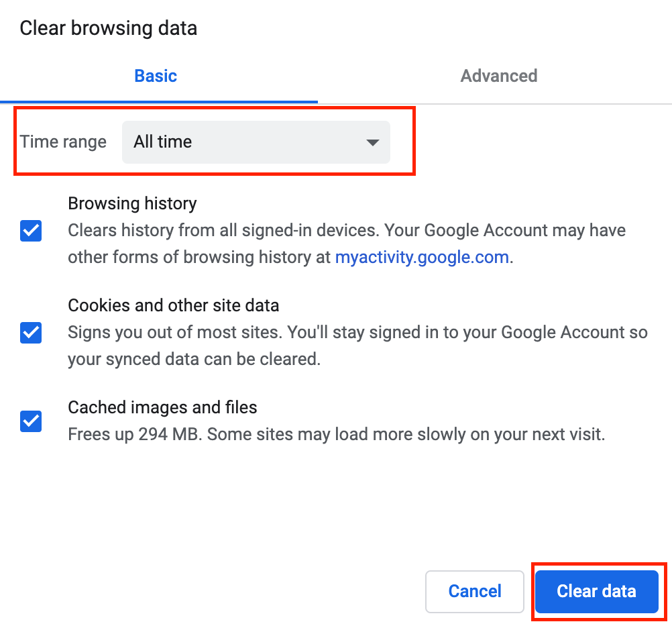Click the Clear browsing data dialog title
672x628 pixels.
[108, 28]
